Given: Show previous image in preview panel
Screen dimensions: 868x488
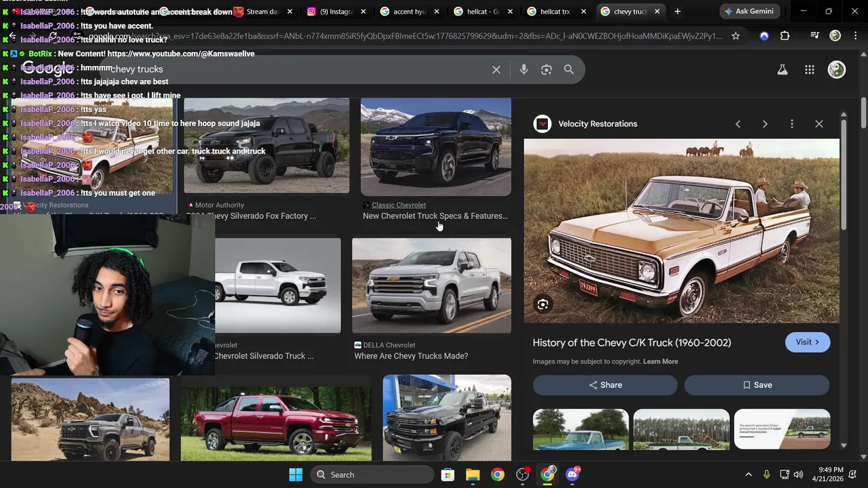Looking at the screenshot, I should [x=738, y=124].
